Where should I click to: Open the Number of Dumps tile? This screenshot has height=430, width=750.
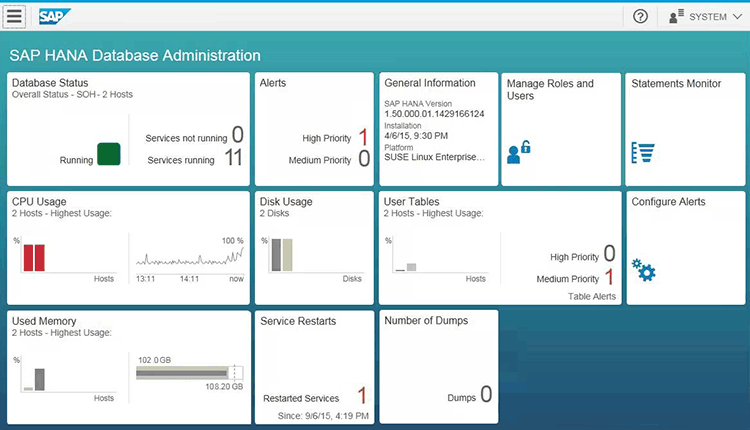click(437, 366)
